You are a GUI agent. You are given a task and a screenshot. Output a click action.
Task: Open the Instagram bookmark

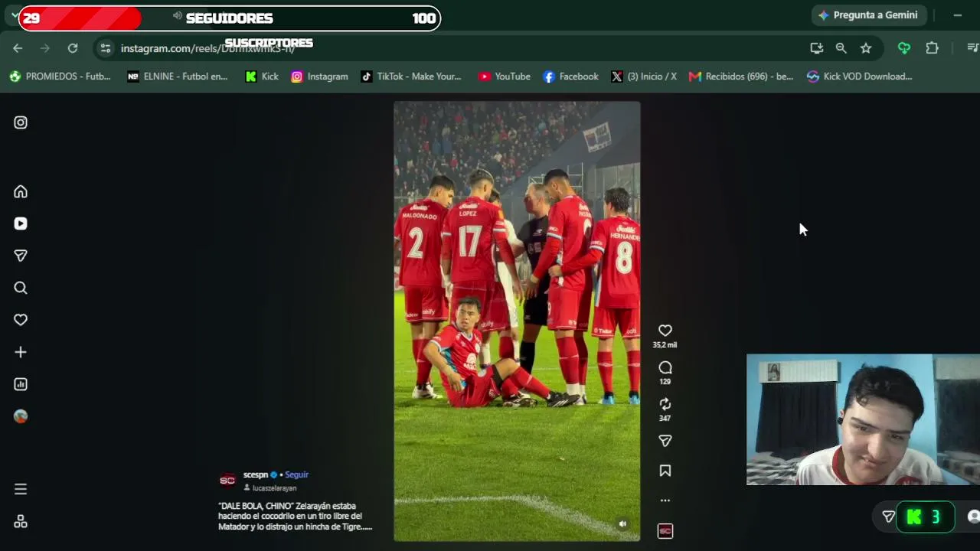[319, 77]
